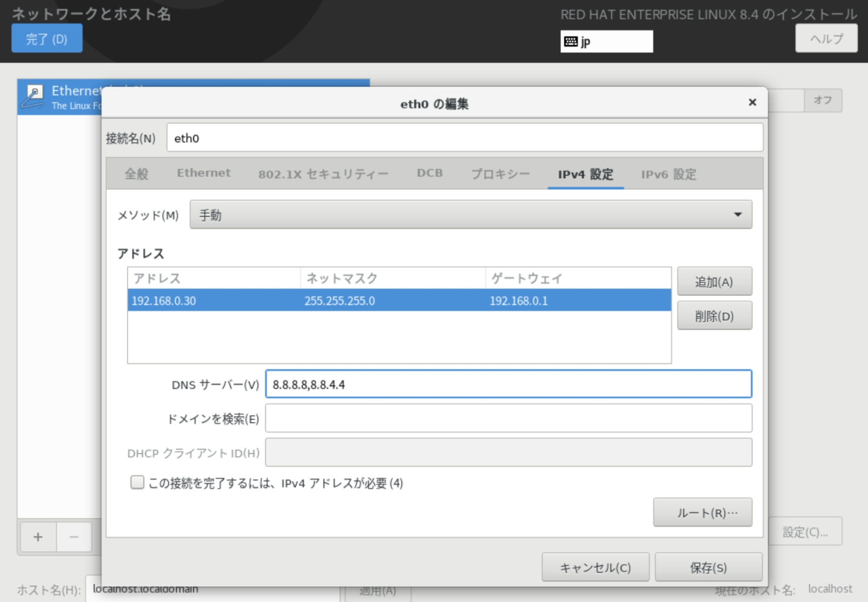Open the 全般 tab
The height and width of the screenshot is (602, 868).
coord(136,174)
